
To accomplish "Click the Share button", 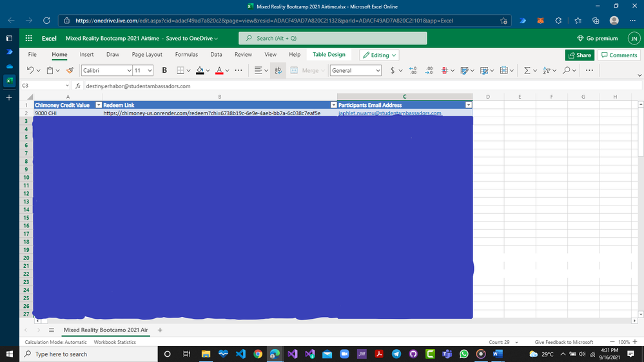I will coord(580,55).
